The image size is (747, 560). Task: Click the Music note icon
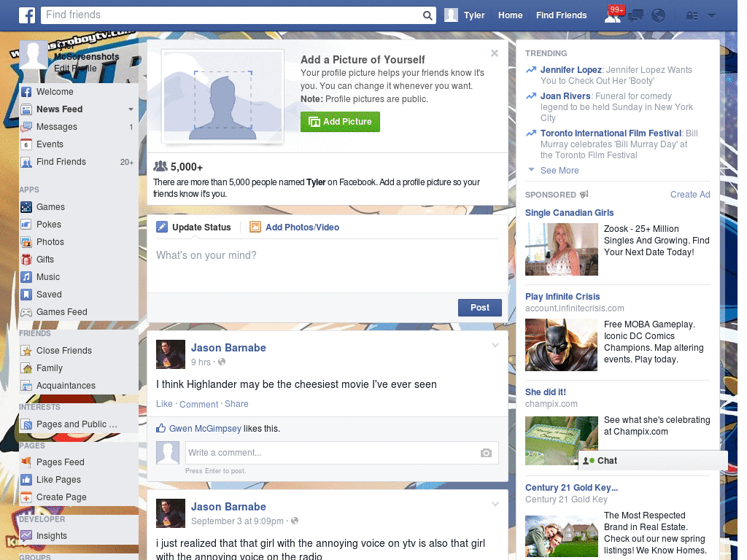pos(26,276)
